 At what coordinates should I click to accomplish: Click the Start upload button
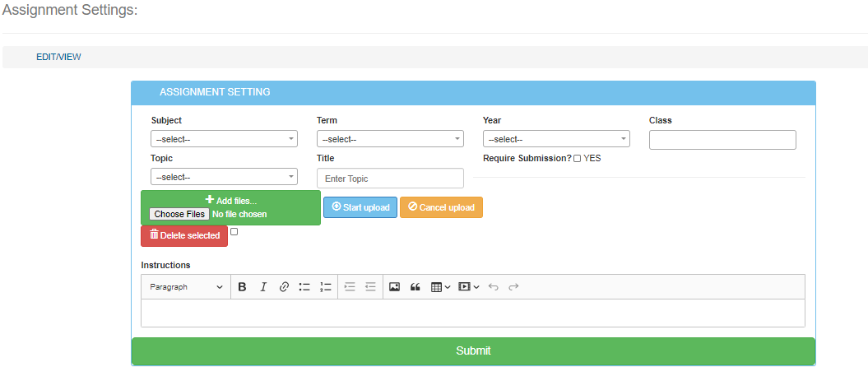click(x=360, y=207)
